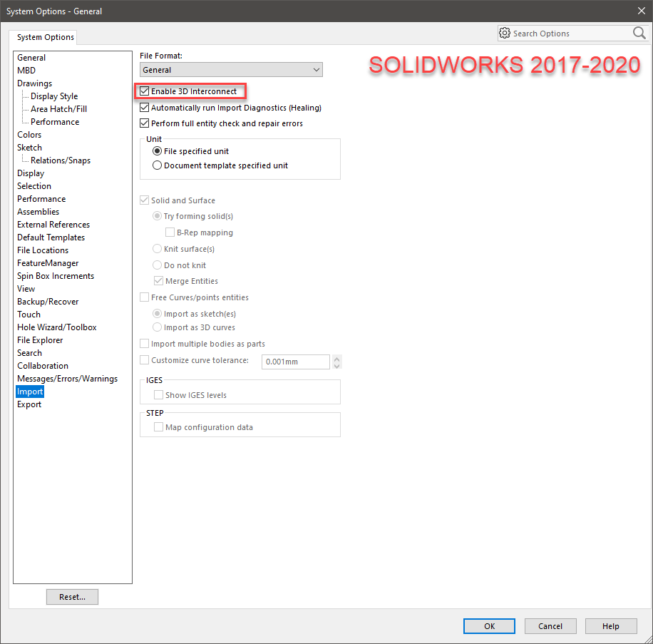The height and width of the screenshot is (644, 653).
Task: Click the OK button
Action: [489, 626]
